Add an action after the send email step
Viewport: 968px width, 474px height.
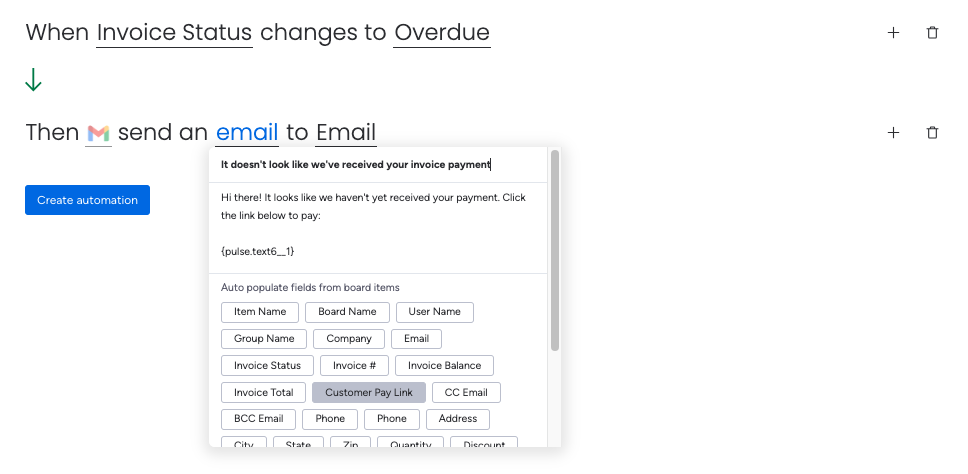pos(893,133)
